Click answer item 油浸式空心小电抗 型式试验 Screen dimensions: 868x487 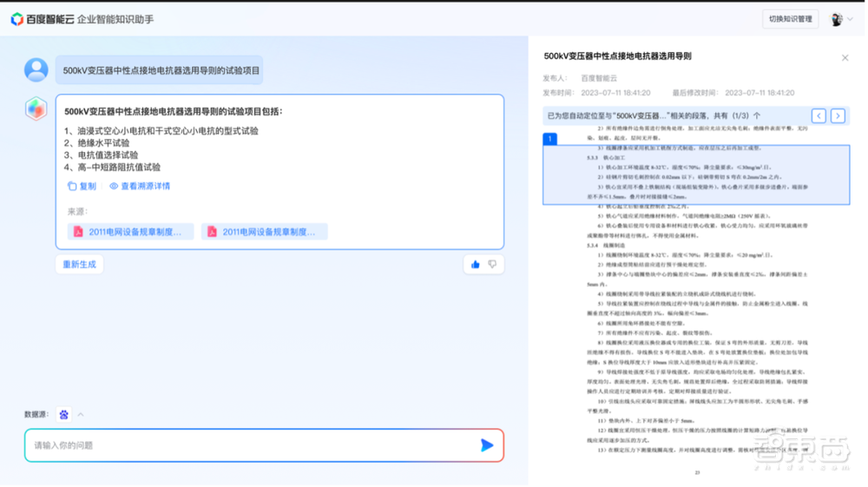click(x=161, y=131)
